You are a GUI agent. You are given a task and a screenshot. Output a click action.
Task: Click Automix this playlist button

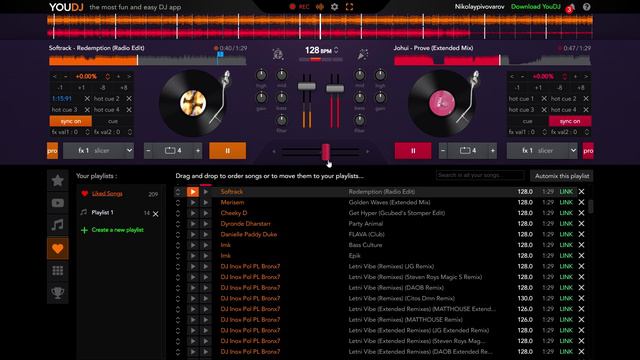tap(562, 176)
